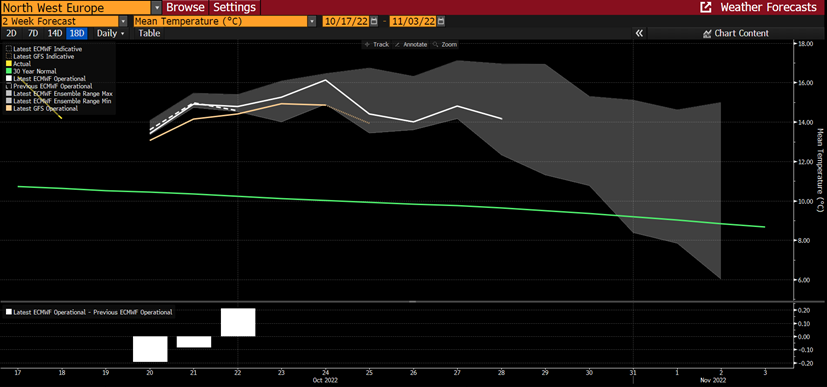The image size is (827, 387).
Task: Switch to Table view
Action: point(149,33)
